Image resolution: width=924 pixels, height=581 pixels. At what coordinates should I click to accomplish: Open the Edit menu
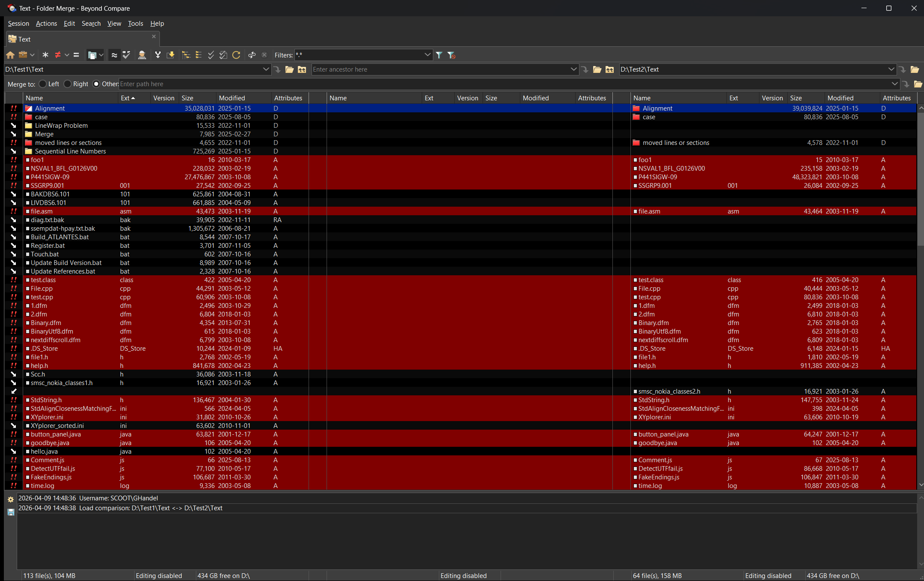[x=69, y=24]
